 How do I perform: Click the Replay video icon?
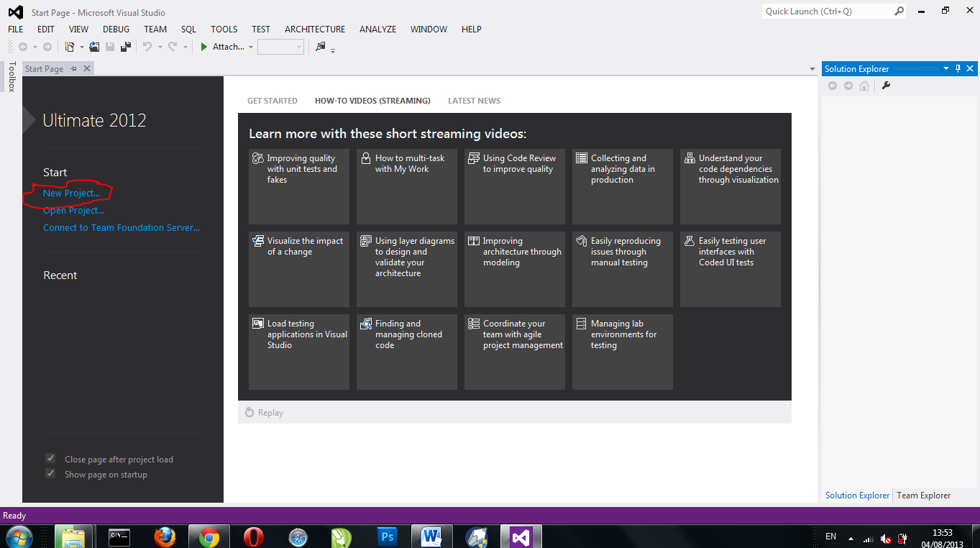tap(249, 412)
